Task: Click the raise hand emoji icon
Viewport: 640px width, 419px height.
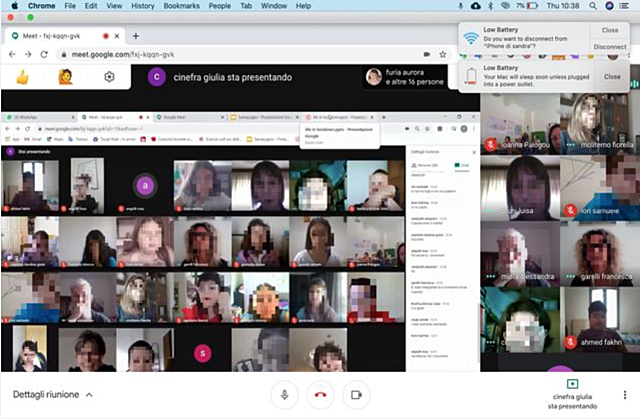Action: click(x=65, y=77)
